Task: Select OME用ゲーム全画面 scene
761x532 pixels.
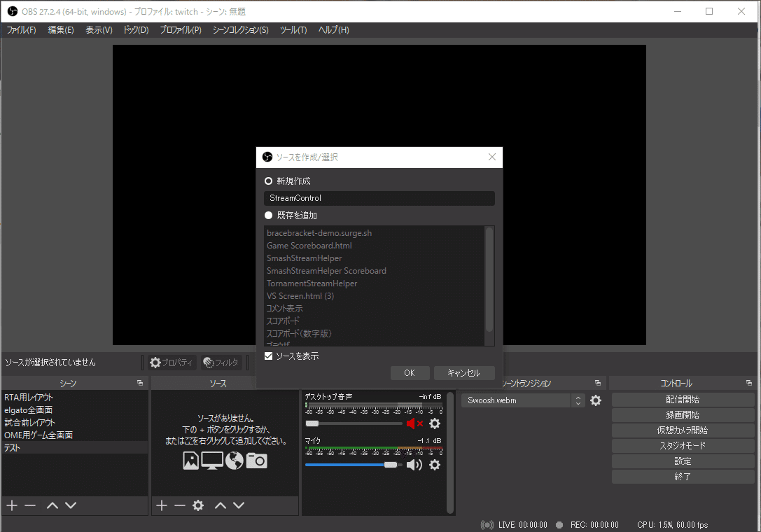Action: [75, 435]
